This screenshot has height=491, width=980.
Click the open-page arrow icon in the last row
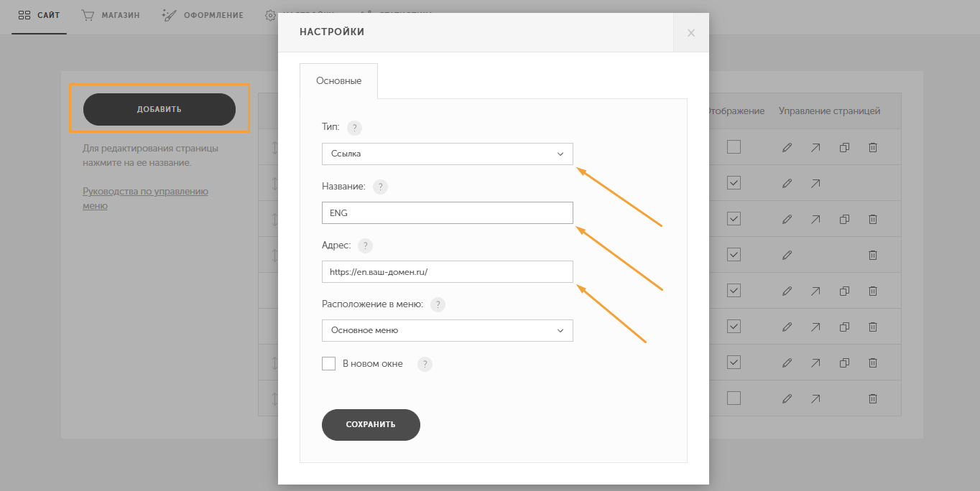815,398
